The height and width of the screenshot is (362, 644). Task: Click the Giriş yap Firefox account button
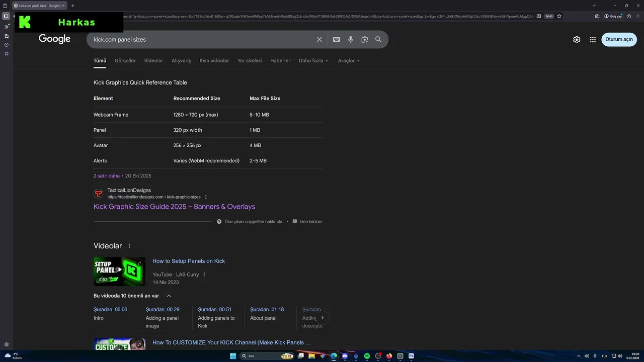pyautogui.click(x=613, y=16)
